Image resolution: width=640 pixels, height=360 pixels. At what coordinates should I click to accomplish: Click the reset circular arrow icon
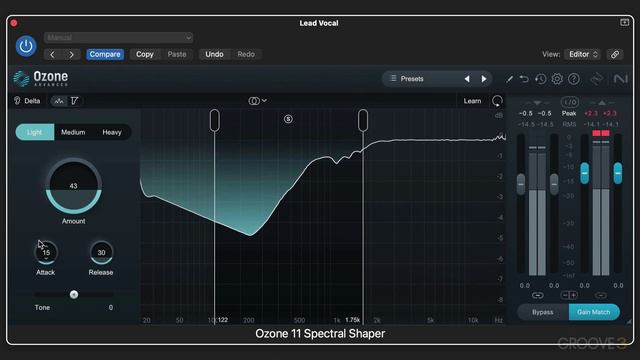497,101
